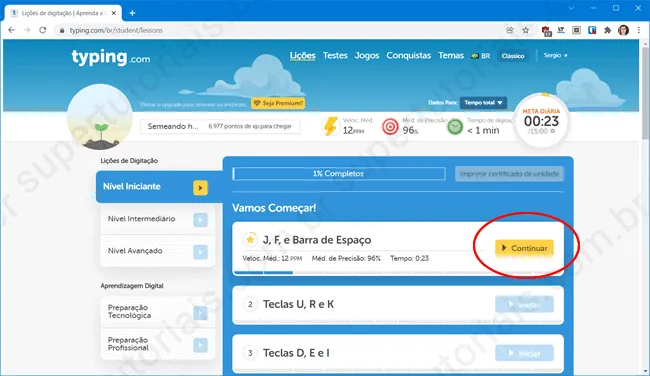Click the 'Veloc. Méd.: 12 PPM' lesson stat
Viewport: 650px width, 376px height.
coord(272,258)
